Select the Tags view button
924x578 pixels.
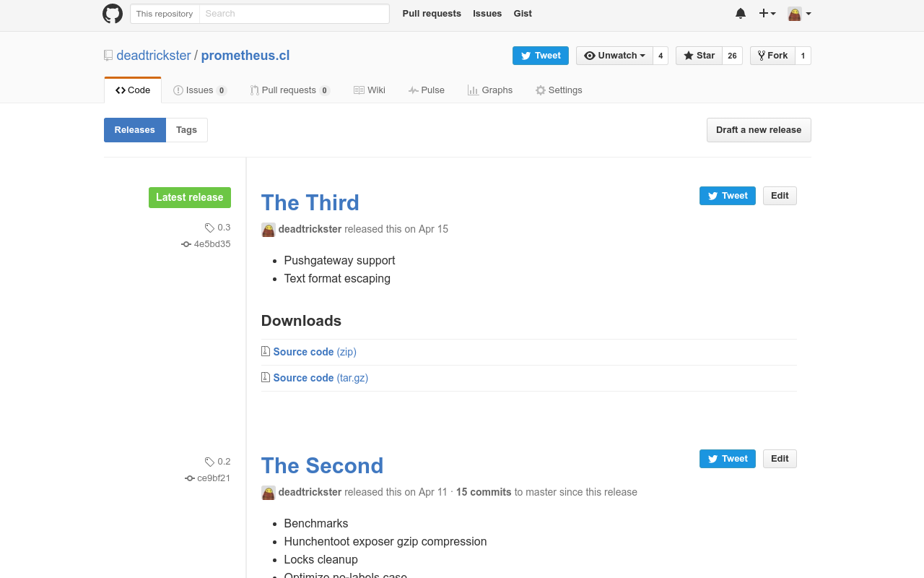click(187, 130)
